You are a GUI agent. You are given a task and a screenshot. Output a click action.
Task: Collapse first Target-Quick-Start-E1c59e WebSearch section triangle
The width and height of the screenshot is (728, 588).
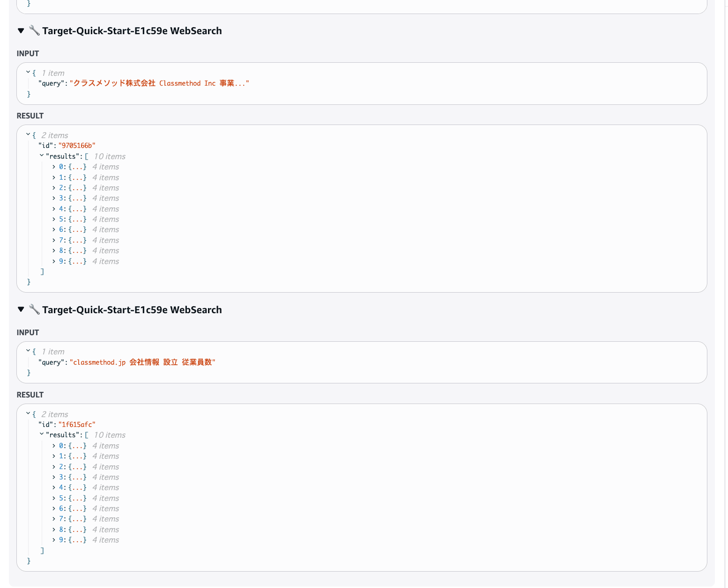21,31
